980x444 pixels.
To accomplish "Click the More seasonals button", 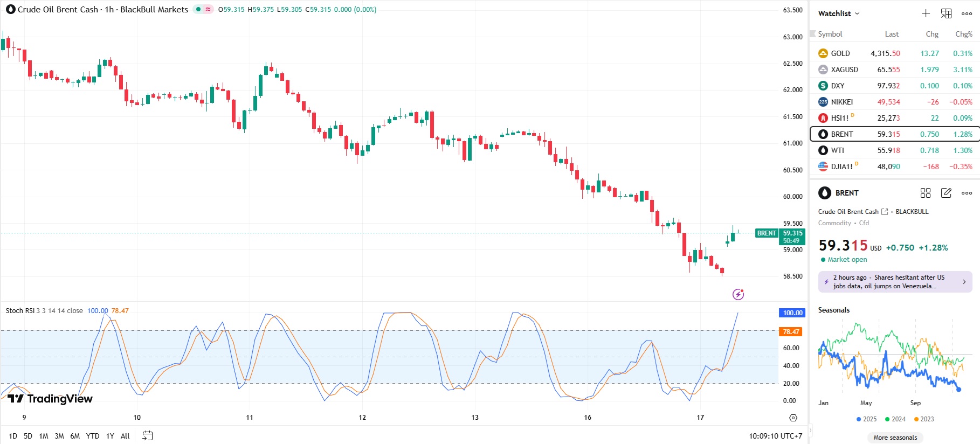I will tap(895, 438).
